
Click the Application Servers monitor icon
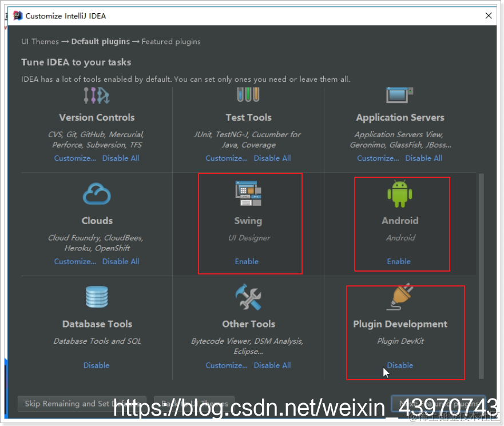[399, 95]
